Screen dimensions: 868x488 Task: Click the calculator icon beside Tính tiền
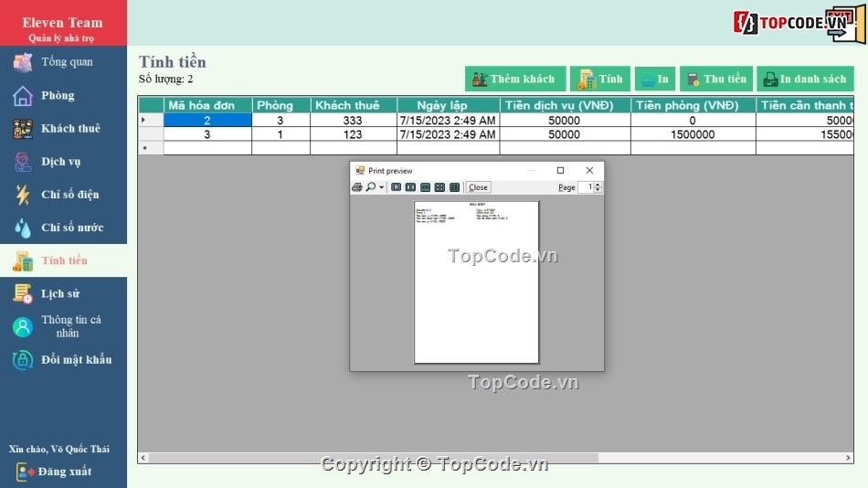[23, 260]
